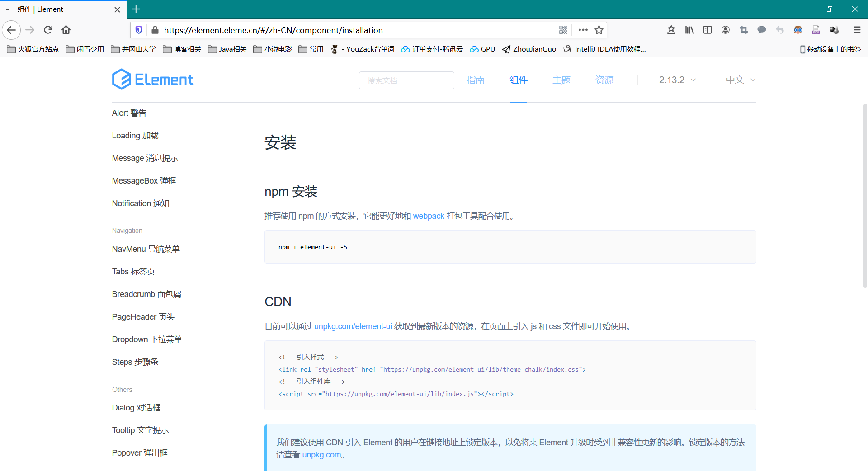868x471 pixels.
Task: Toggle the sidebar view icon
Action: pyautogui.click(x=707, y=30)
